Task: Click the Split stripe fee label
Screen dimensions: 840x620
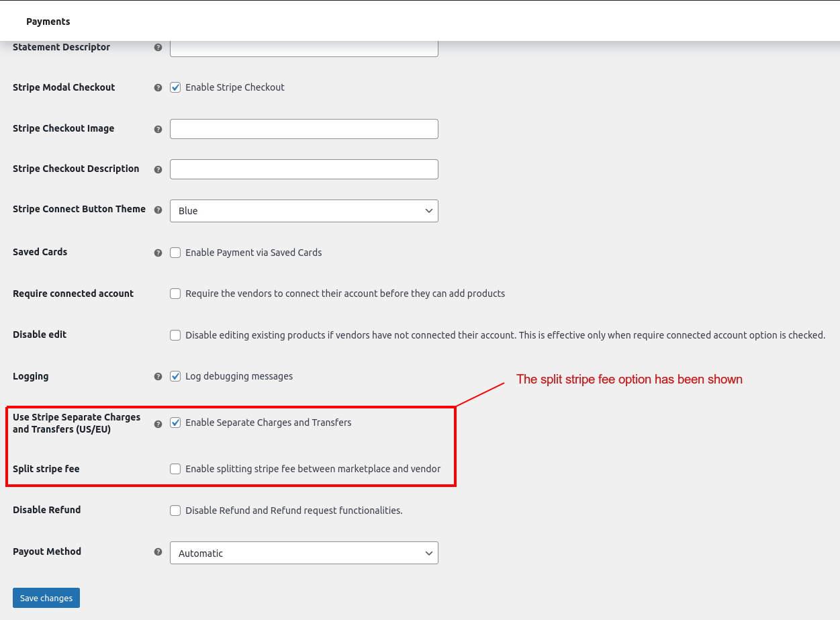Action: tap(46, 469)
